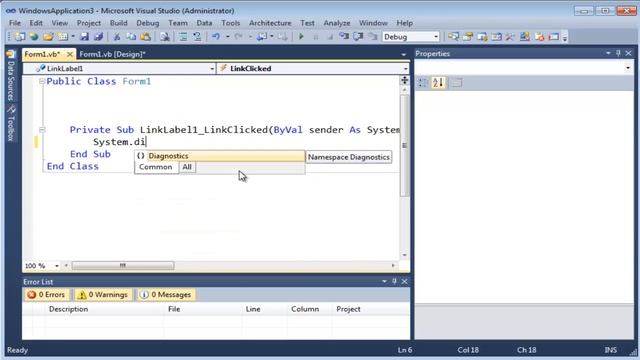Select the Common IntelliSense tab
This screenshot has height=360, width=640.
pyautogui.click(x=156, y=167)
